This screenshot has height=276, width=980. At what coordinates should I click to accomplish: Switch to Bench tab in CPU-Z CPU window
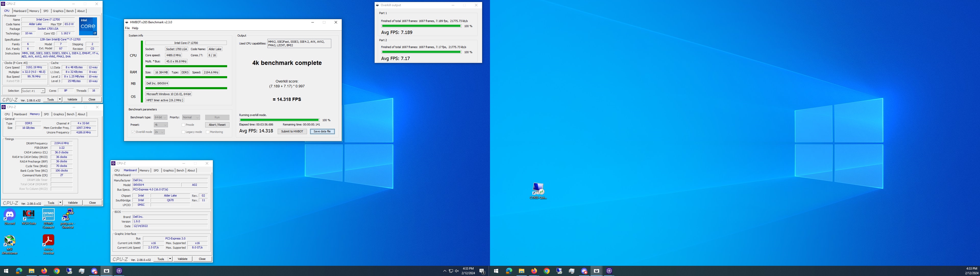[x=70, y=11]
